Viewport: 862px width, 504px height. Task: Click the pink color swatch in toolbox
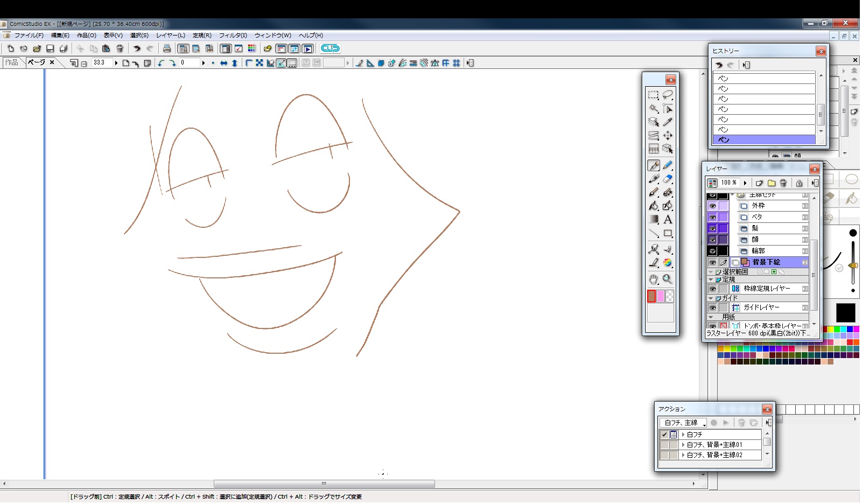661,296
